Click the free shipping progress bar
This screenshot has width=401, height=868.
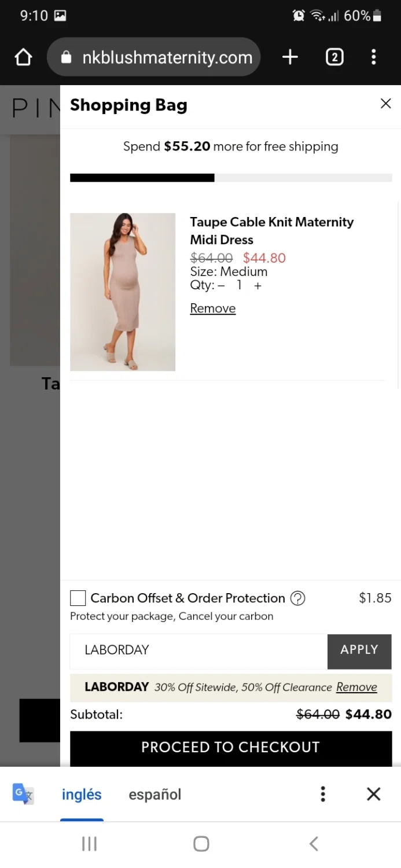tap(230, 178)
